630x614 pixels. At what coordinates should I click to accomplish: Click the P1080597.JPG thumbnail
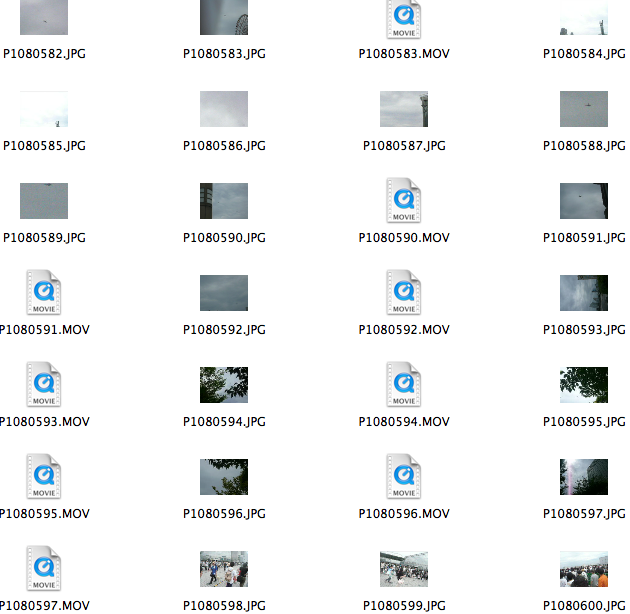point(584,477)
